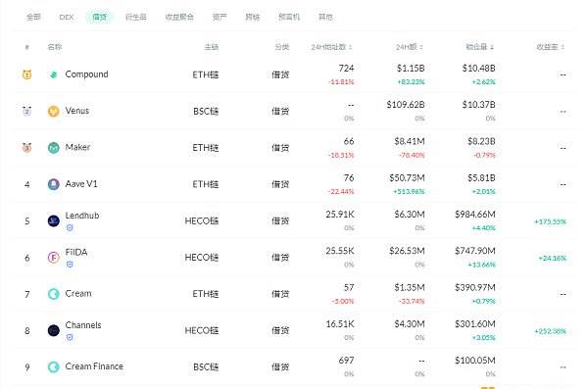Click the shield badge under FilDA

[x=70, y=265]
